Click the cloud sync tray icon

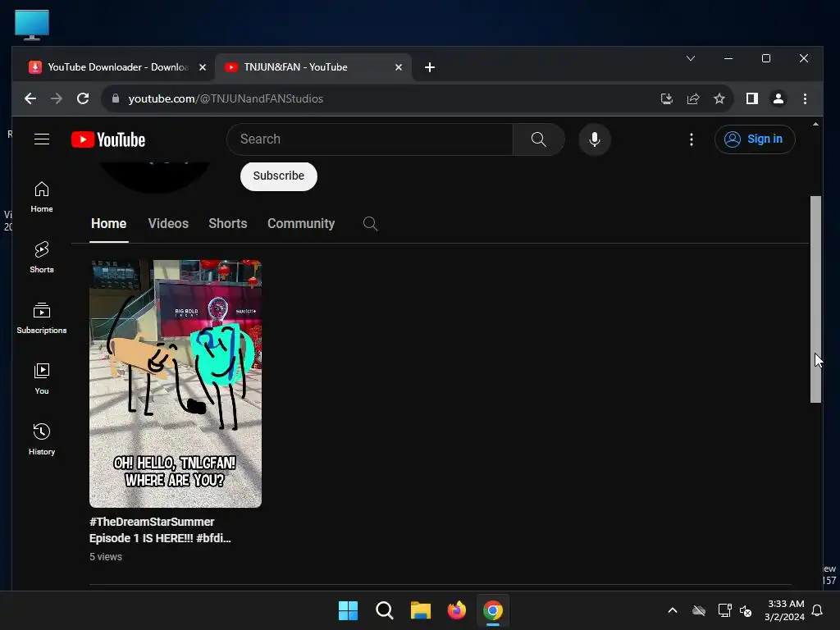click(699, 610)
